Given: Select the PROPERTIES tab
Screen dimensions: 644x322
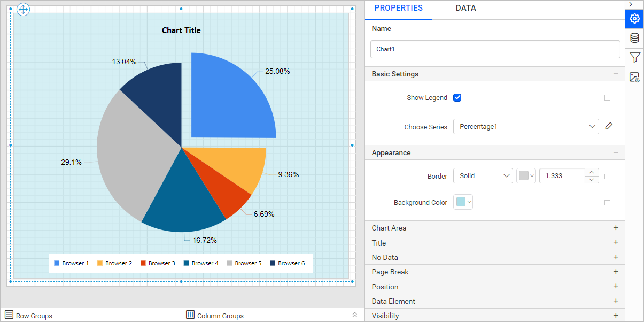Looking at the screenshot, I should (399, 9).
